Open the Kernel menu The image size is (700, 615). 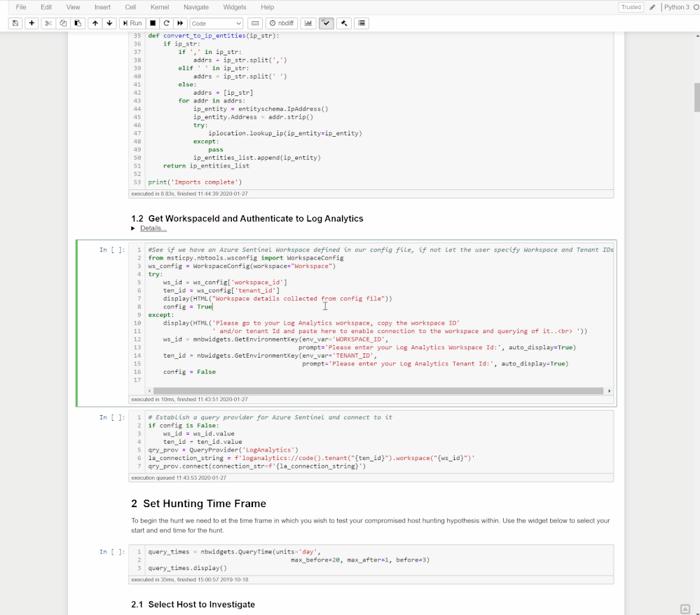point(160,7)
